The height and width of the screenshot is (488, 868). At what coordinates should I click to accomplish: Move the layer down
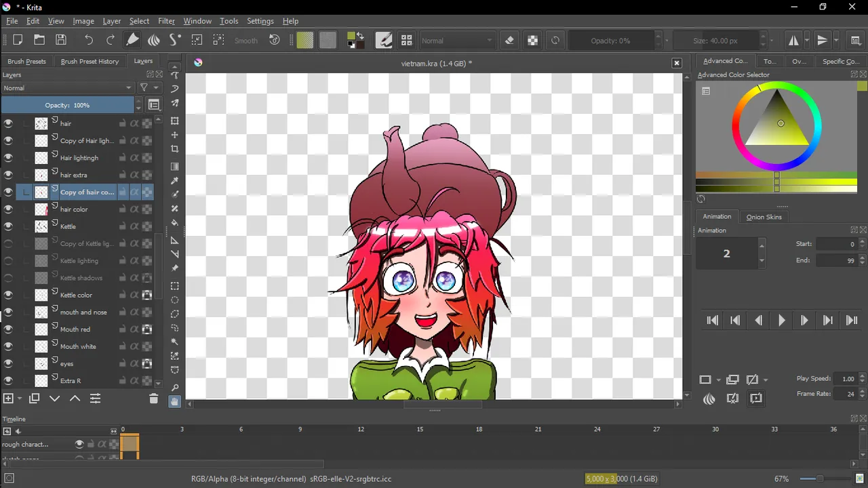[x=55, y=399]
